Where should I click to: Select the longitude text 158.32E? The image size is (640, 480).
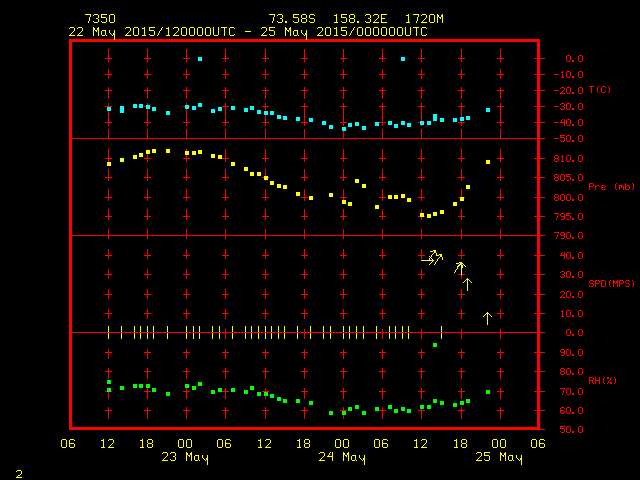click(x=360, y=19)
